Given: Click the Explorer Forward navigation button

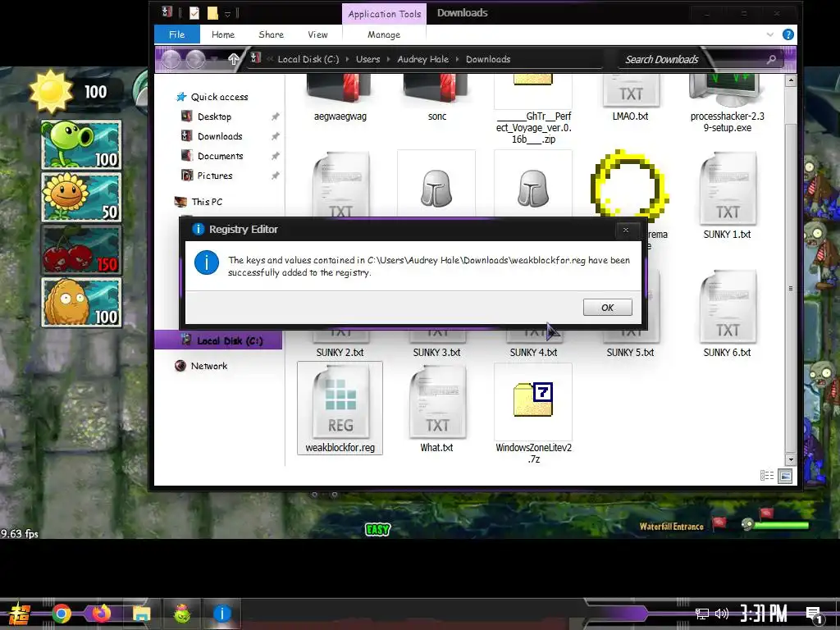Looking at the screenshot, I should click(x=195, y=59).
